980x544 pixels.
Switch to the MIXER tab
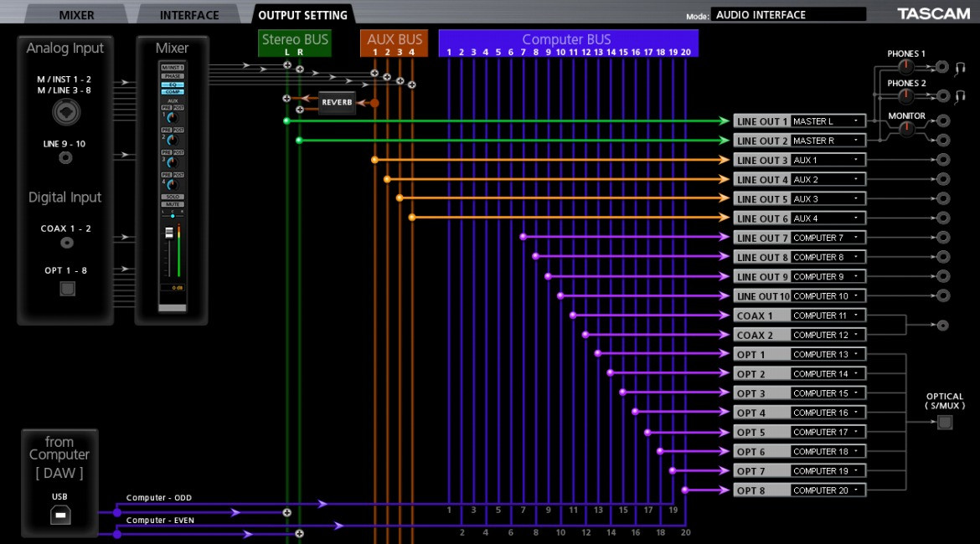tap(76, 15)
